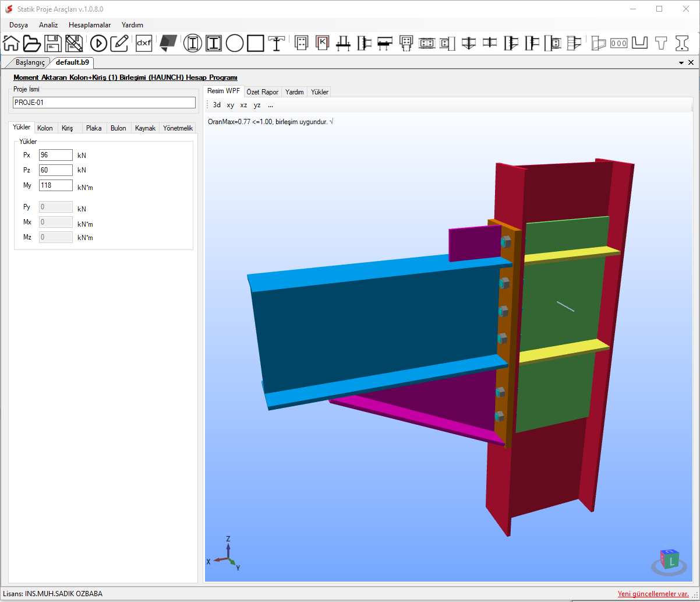Screen dimensions: 700x602
Task: Open the Yardım tab beside Özet Rapor
Action: pos(295,92)
